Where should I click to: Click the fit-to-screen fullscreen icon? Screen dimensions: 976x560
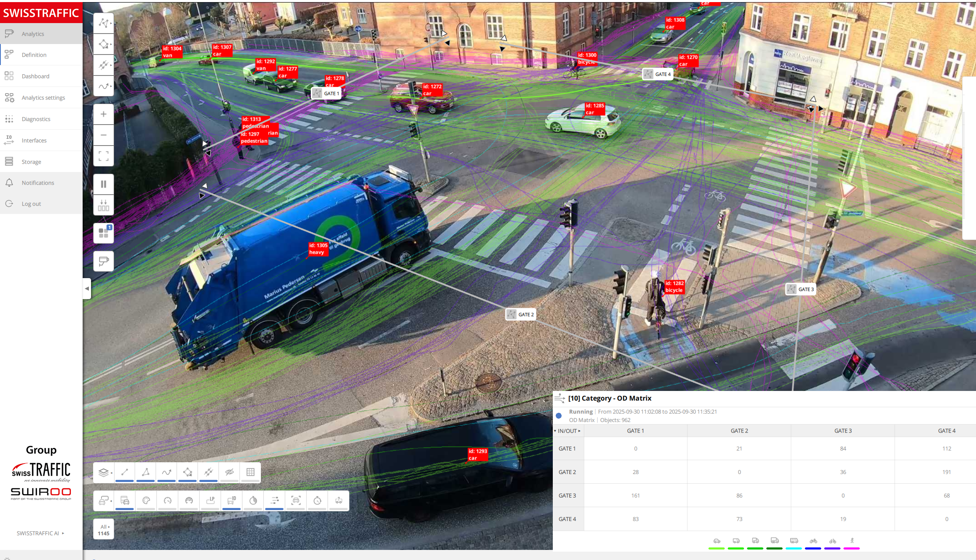tap(104, 156)
